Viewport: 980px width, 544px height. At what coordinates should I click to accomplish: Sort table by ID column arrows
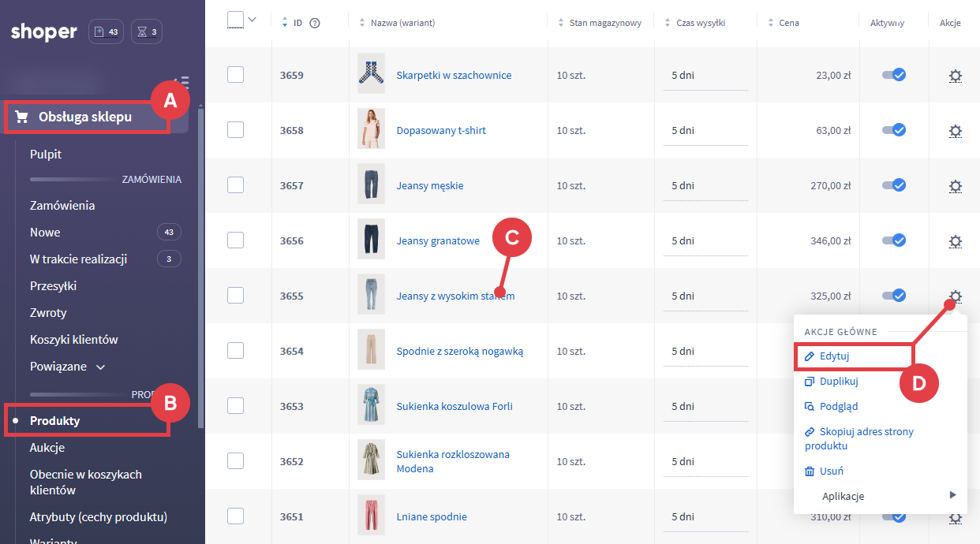point(285,23)
